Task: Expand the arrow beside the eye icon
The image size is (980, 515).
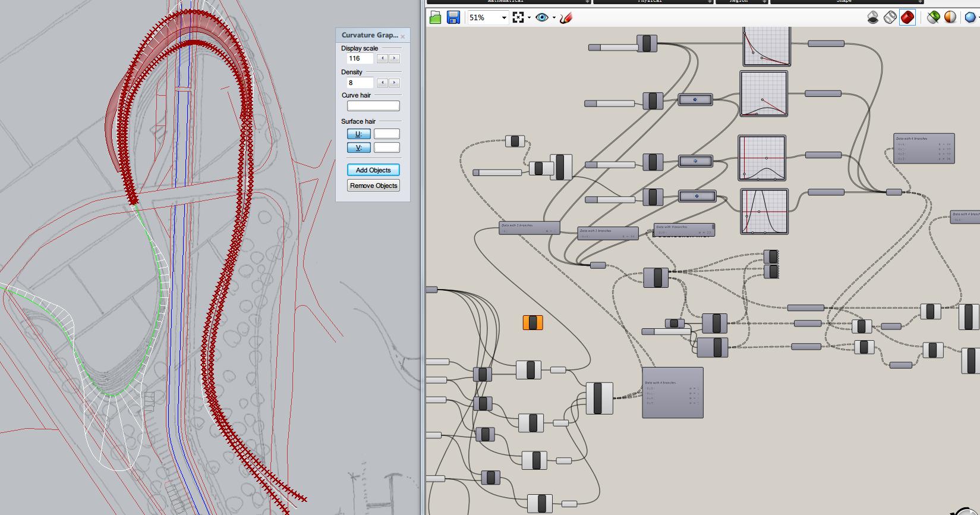Action: click(x=554, y=18)
